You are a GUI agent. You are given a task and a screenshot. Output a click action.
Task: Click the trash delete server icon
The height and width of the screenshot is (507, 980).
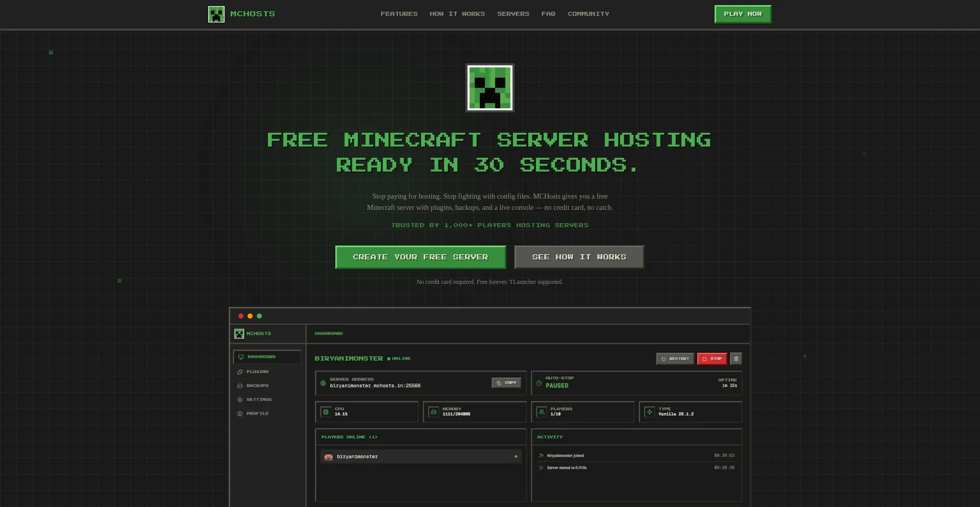[x=736, y=359]
